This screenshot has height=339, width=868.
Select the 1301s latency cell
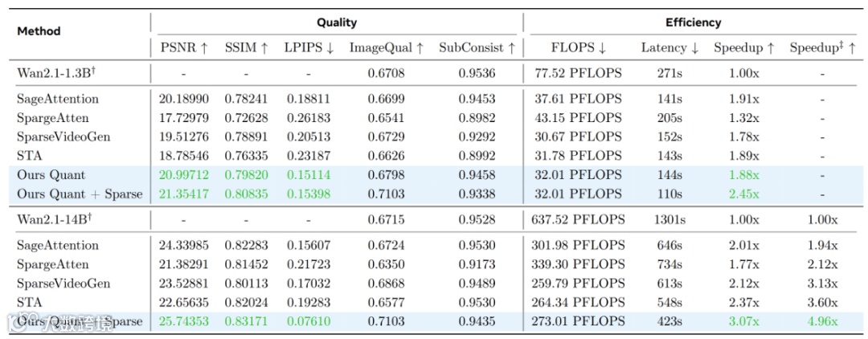[x=669, y=220]
